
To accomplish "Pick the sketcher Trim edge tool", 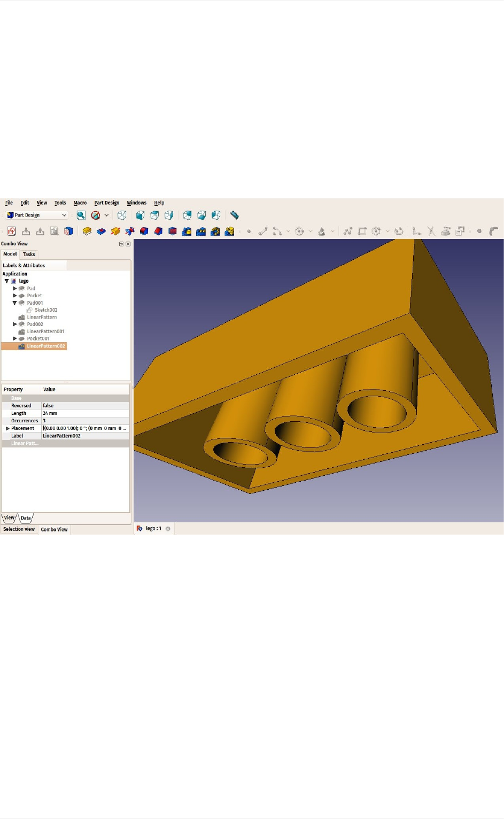I will click(431, 231).
